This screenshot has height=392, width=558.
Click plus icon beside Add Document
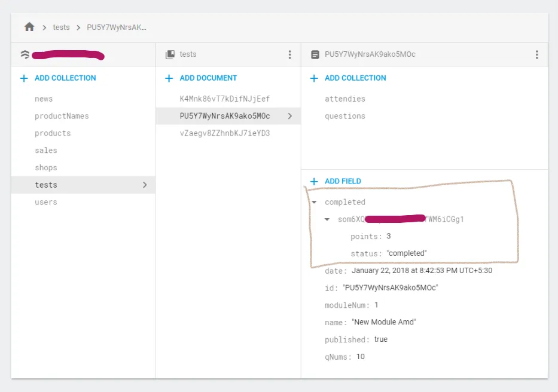(x=169, y=78)
